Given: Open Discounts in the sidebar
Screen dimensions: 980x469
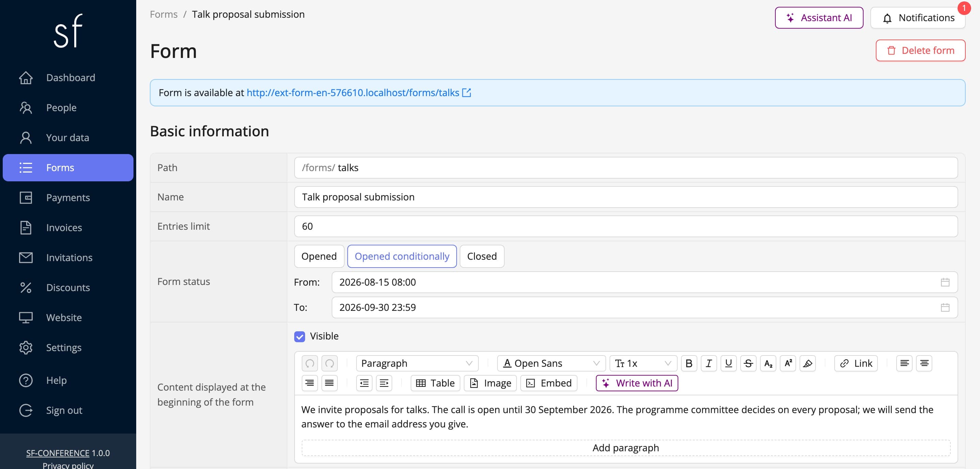Looking at the screenshot, I should tap(68, 287).
